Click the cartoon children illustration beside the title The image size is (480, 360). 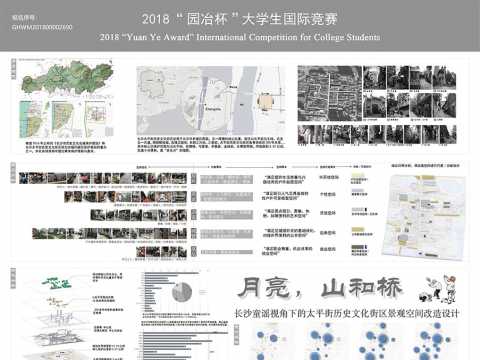coord(437,289)
